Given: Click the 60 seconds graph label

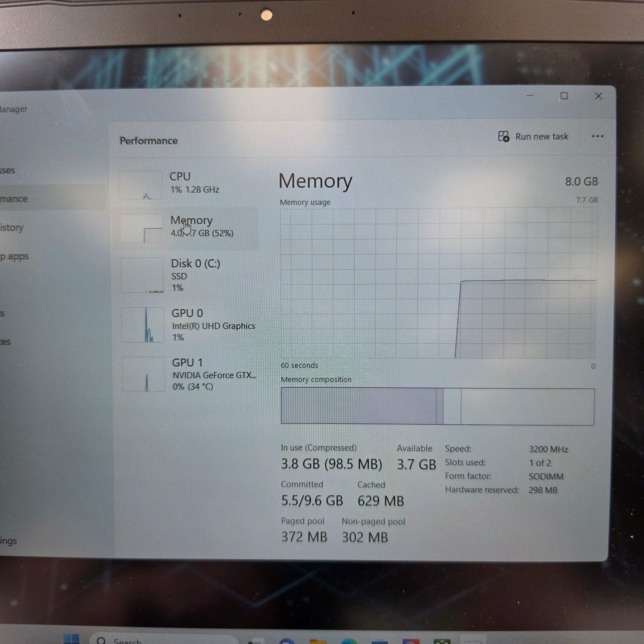Looking at the screenshot, I should 299,365.
